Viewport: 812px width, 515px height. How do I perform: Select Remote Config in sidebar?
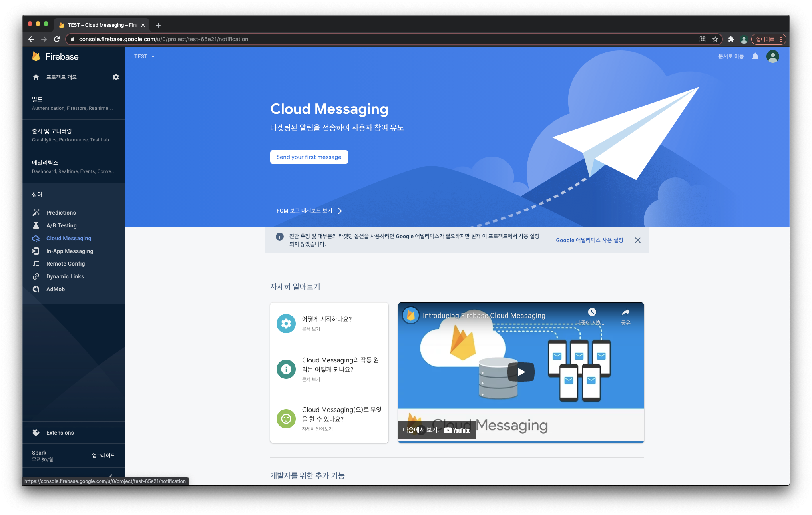(x=65, y=264)
